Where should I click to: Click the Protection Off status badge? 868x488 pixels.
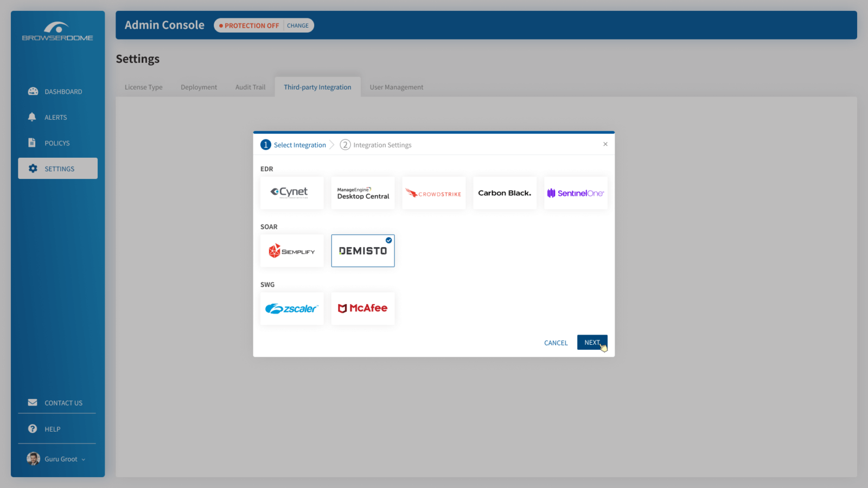[x=249, y=25]
